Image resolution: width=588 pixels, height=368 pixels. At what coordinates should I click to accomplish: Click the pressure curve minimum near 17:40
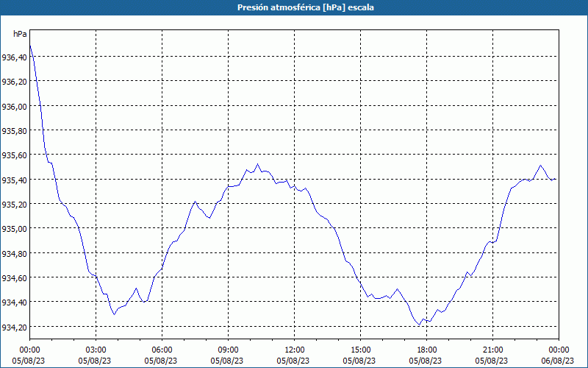click(x=420, y=325)
